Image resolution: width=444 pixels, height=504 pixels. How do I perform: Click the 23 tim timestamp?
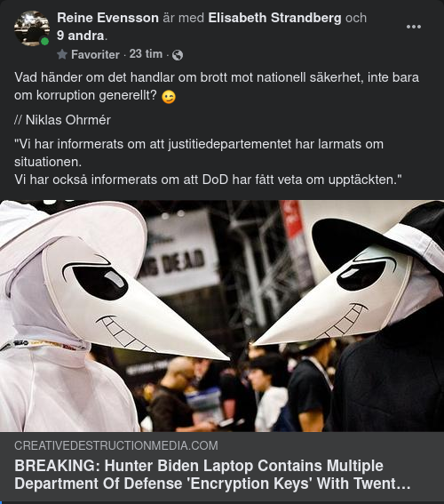[x=146, y=54]
